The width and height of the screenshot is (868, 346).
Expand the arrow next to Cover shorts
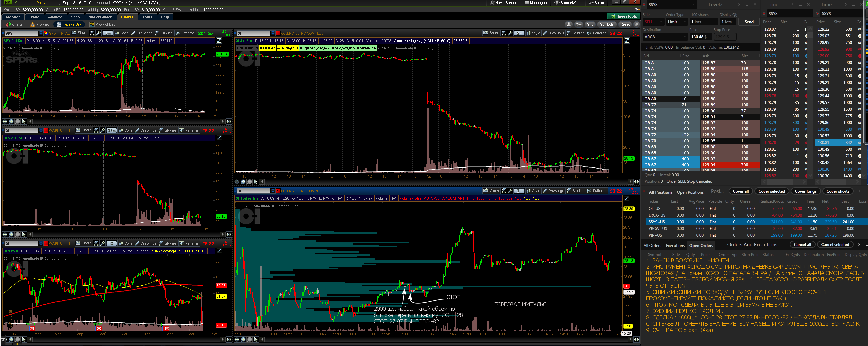tap(859, 191)
